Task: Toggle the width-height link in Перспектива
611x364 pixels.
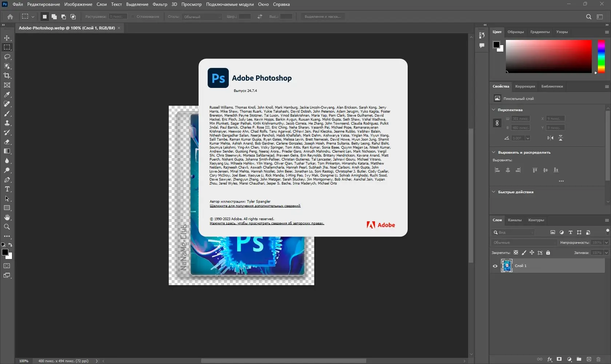Action: coord(497,123)
